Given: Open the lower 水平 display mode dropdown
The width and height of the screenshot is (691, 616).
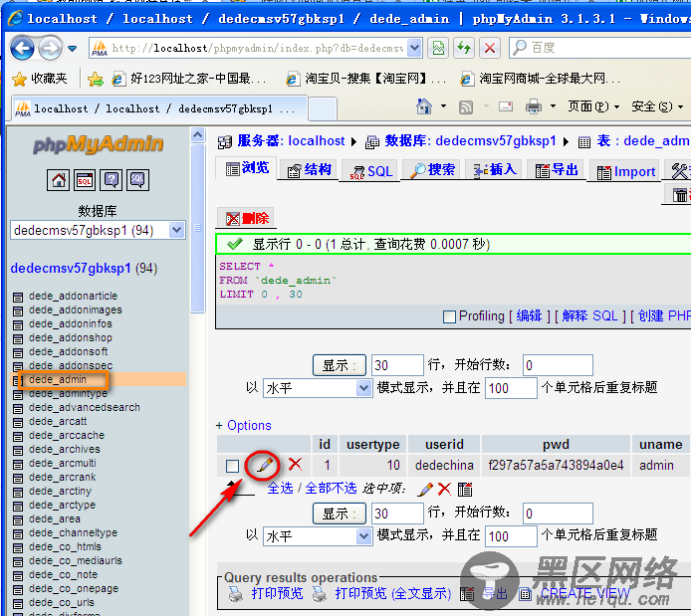Looking at the screenshot, I should (x=318, y=536).
